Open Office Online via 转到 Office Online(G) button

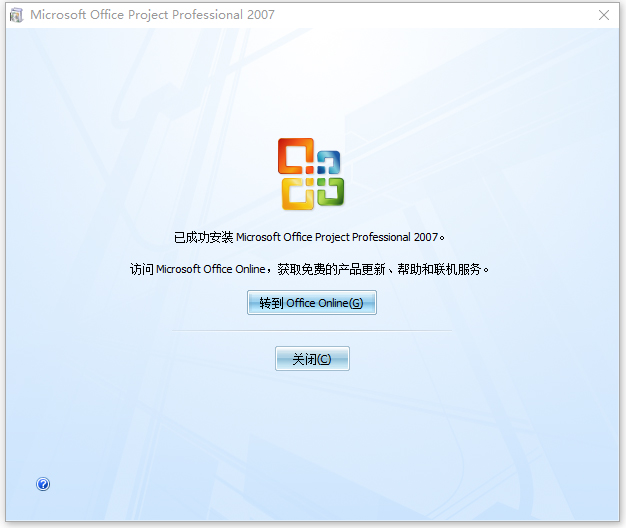pyautogui.click(x=312, y=303)
